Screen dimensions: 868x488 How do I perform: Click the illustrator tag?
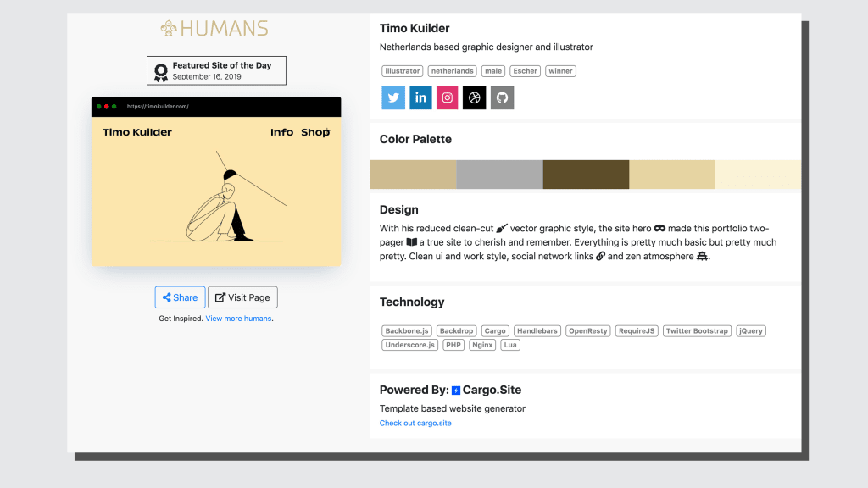402,71
